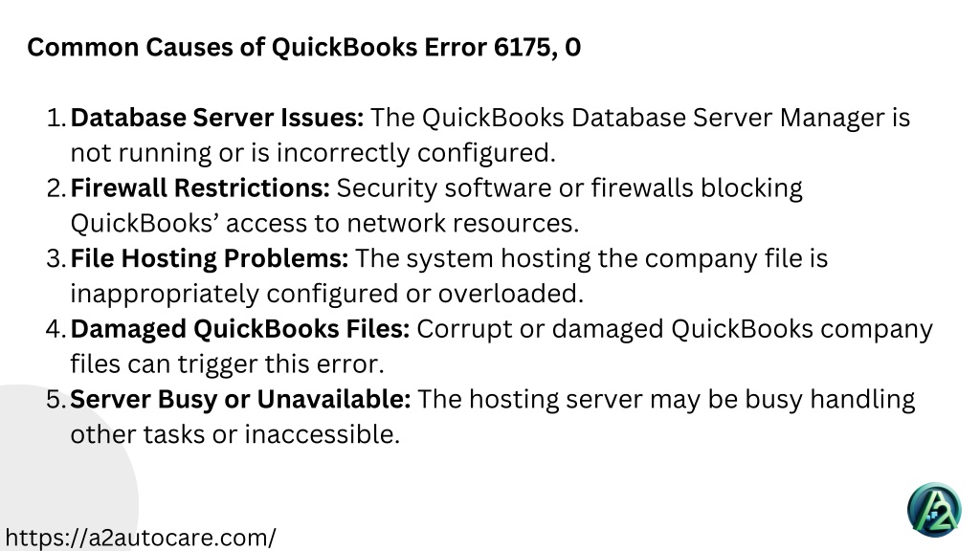Click text 'other tasks or inaccessible'

(234, 435)
